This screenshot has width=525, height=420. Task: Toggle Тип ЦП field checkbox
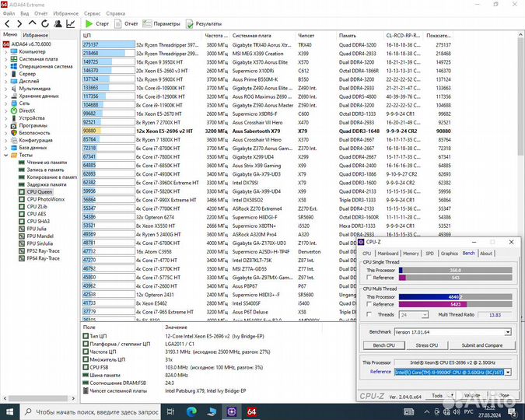[x=86, y=336]
